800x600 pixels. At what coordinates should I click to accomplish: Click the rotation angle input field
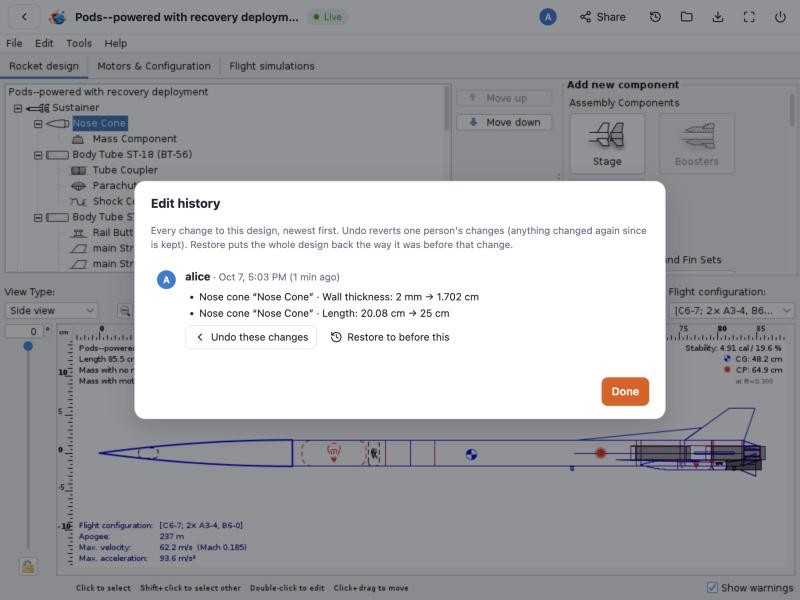(x=24, y=332)
